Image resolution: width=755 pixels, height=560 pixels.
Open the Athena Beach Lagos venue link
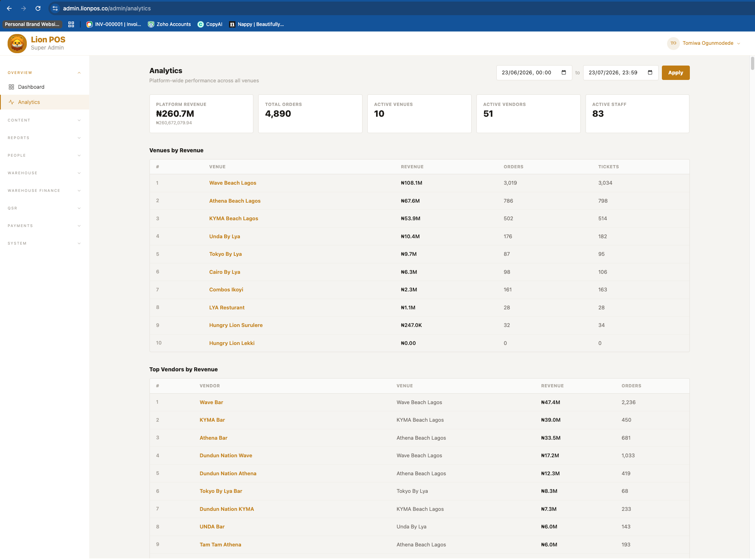235,201
